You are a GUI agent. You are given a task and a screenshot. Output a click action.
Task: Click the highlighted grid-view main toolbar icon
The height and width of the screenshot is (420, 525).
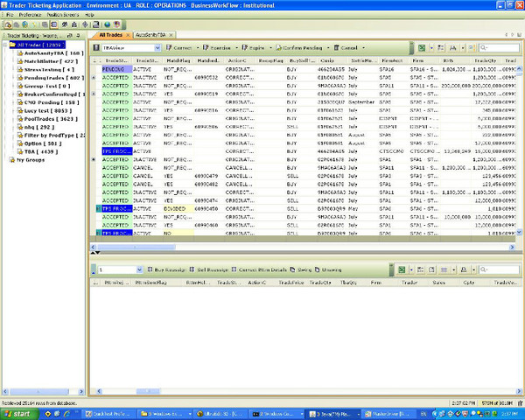click(x=54, y=24)
